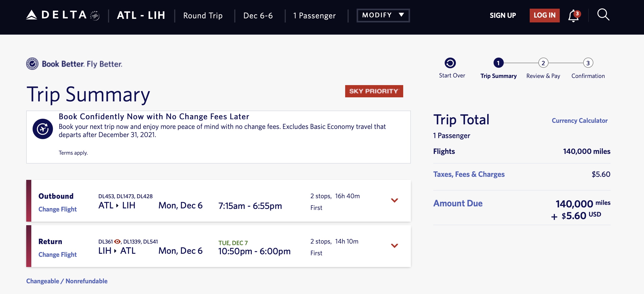The height and width of the screenshot is (294, 644).
Task: Go to step 2 Review & Pay
Action: click(x=543, y=63)
